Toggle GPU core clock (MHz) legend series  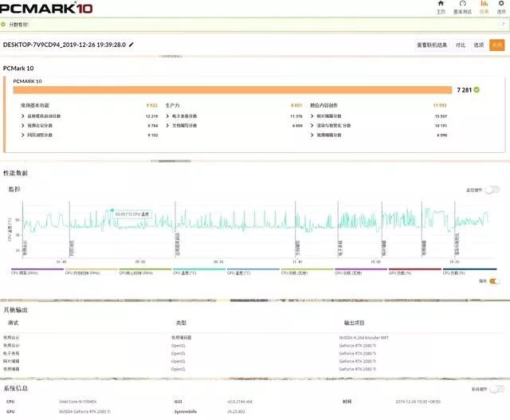(x=145, y=271)
